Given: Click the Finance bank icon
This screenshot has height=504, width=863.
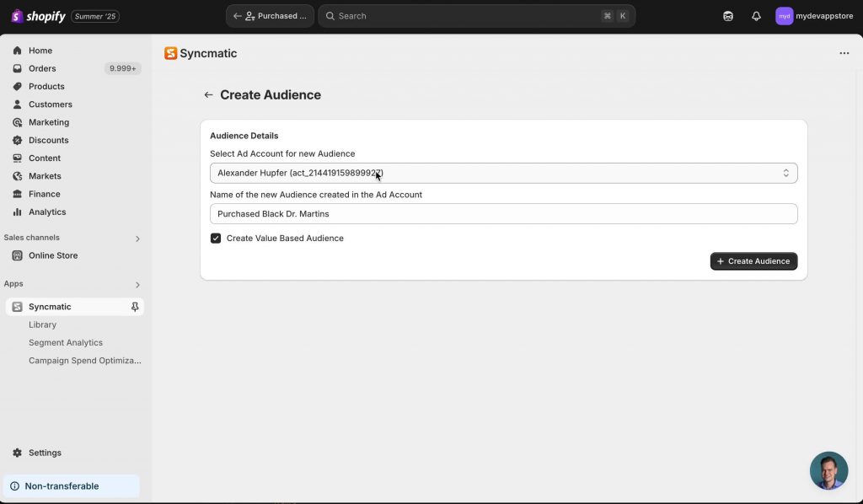Looking at the screenshot, I should coord(17,194).
